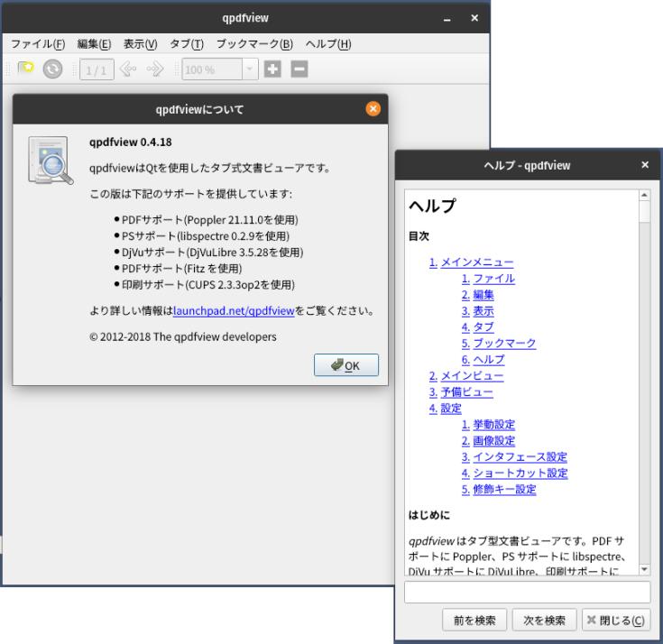Minimize the qpdfview main window

[447, 19]
